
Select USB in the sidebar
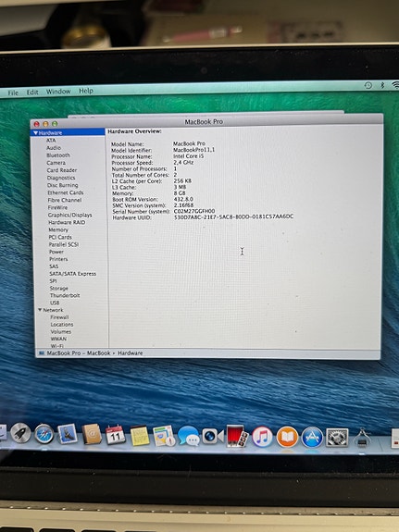tap(55, 303)
